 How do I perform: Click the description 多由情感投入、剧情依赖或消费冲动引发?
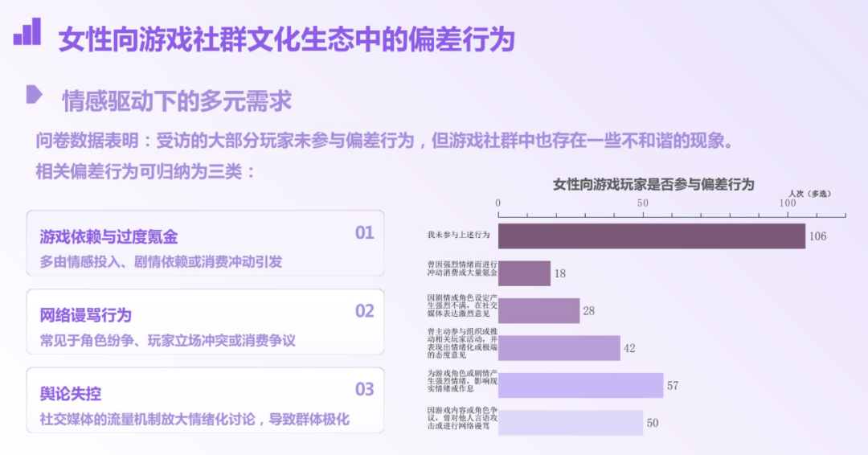[161, 261]
